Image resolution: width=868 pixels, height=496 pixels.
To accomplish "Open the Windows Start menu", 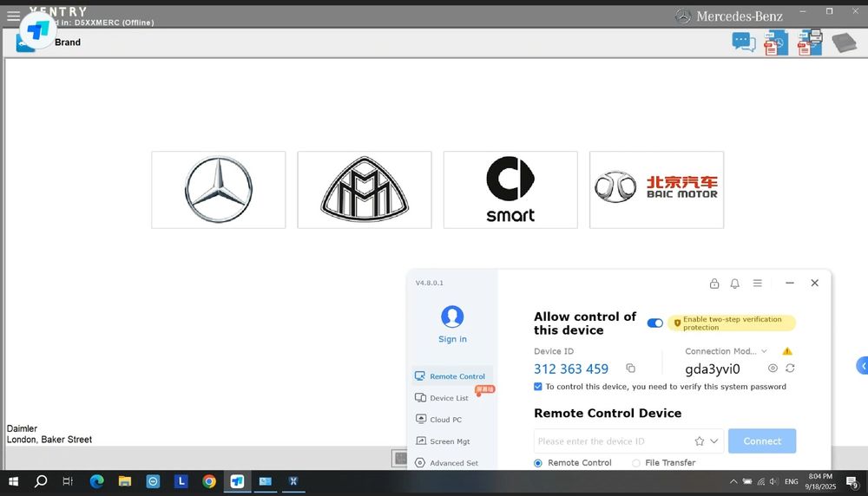I will click(x=13, y=481).
